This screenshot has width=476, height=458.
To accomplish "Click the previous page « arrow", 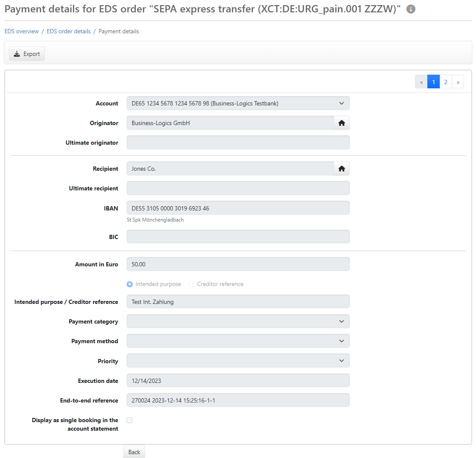I will click(421, 82).
